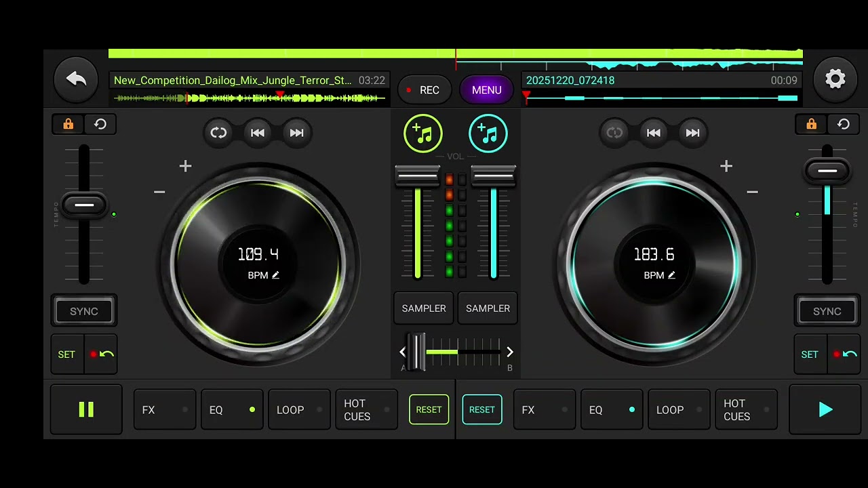The image size is (868, 488).
Task: Open right deck LOOP tab
Action: click(679, 410)
